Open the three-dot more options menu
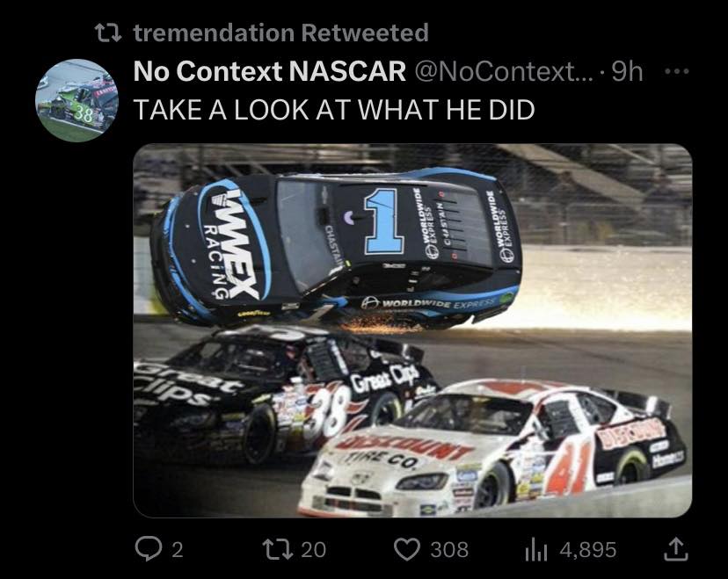Image resolution: width=728 pixels, height=579 pixels. 673,72
